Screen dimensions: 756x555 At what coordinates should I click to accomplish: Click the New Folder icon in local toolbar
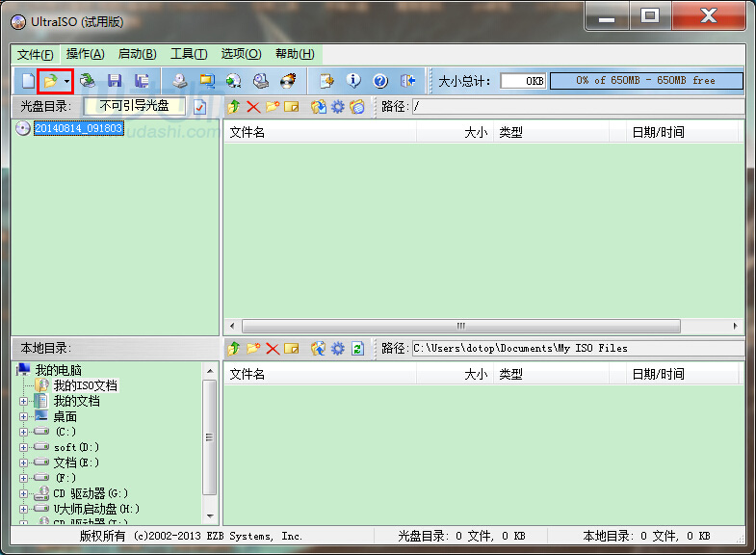pos(253,348)
